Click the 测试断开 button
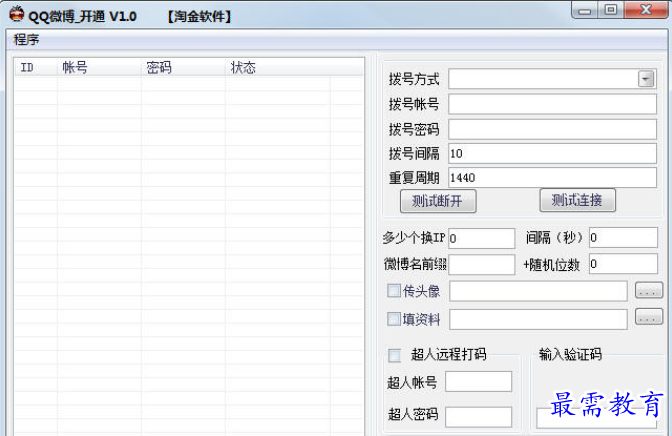Image resolution: width=672 pixels, height=436 pixels. click(x=438, y=201)
